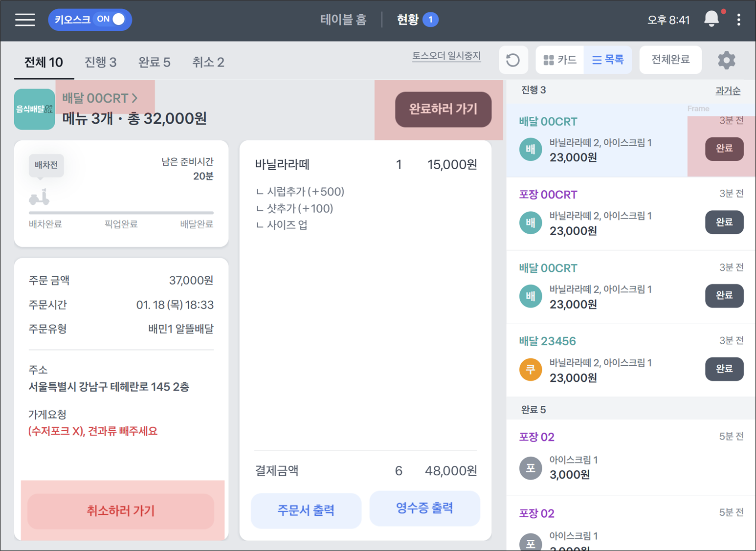Click the refresh icon button
The width and height of the screenshot is (756, 551).
tap(513, 60)
